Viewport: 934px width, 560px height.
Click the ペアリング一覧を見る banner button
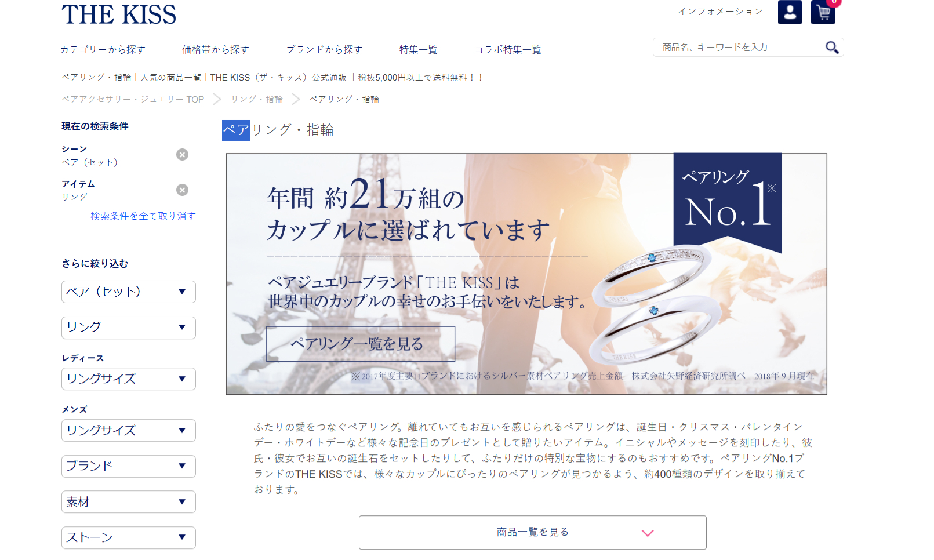tap(361, 344)
